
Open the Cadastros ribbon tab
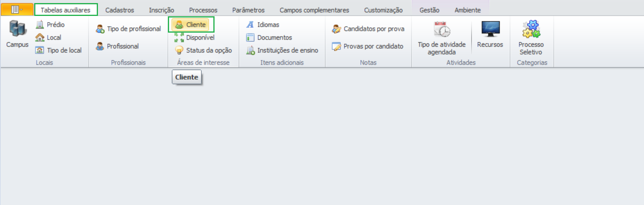coord(120,10)
